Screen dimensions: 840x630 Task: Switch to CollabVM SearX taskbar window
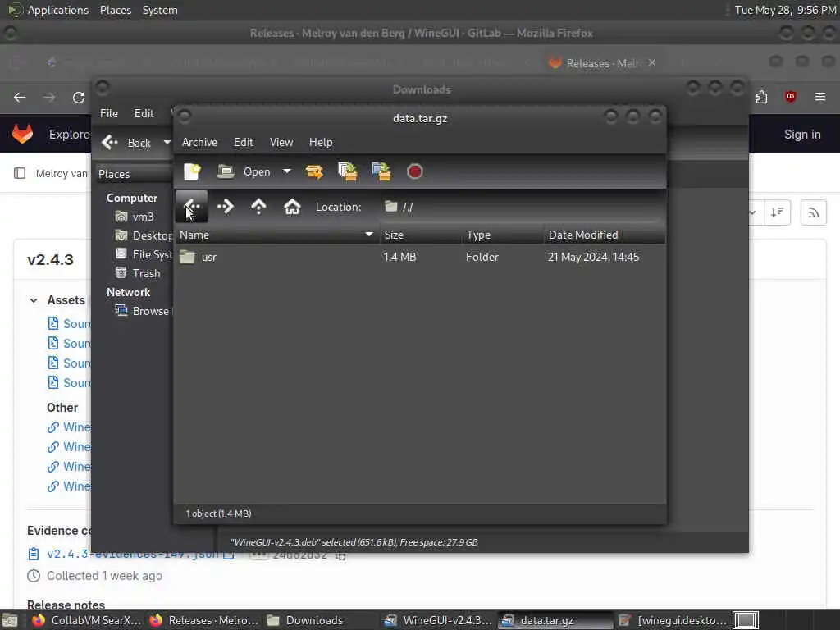click(x=87, y=620)
